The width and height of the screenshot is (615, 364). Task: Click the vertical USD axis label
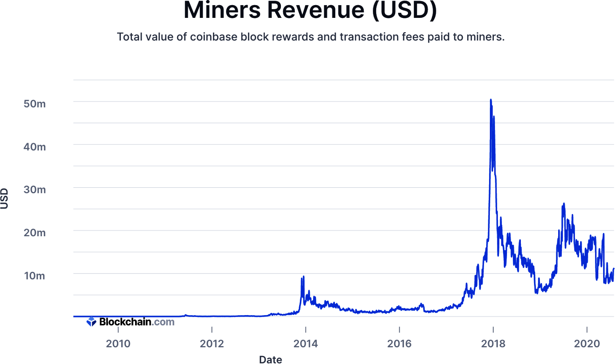pos(5,198)
